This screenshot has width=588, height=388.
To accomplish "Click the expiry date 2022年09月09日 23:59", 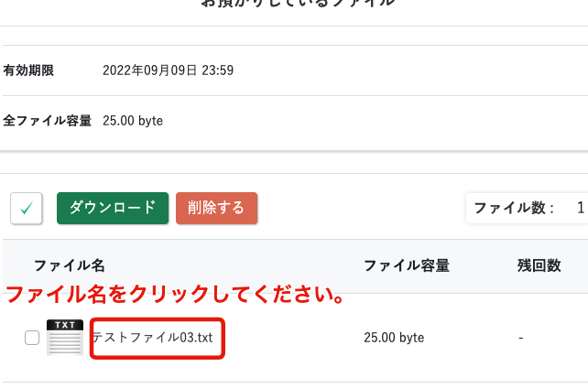I will coord(167,70).
